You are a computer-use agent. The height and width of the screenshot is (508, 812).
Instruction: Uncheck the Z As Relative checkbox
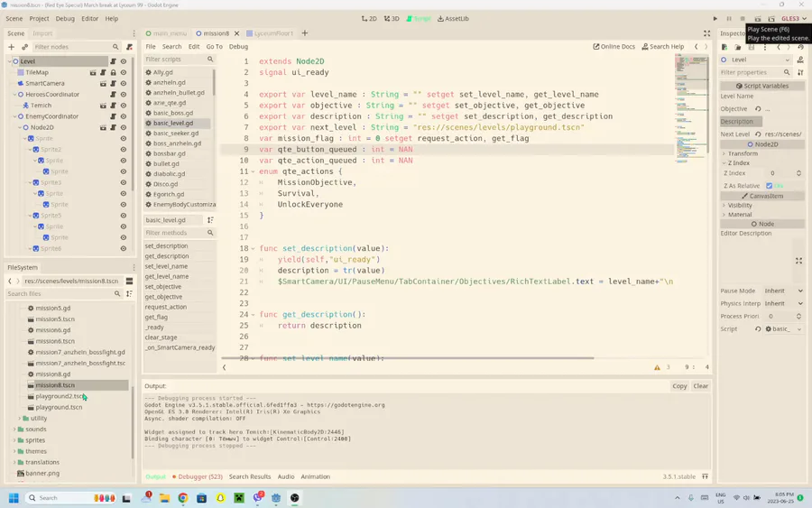click(769, 186)
